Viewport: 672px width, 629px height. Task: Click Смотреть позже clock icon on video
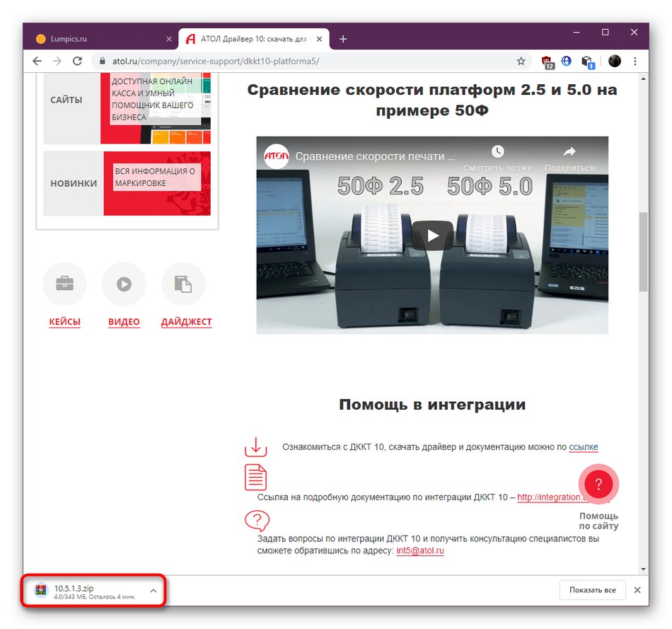[497, 151]
